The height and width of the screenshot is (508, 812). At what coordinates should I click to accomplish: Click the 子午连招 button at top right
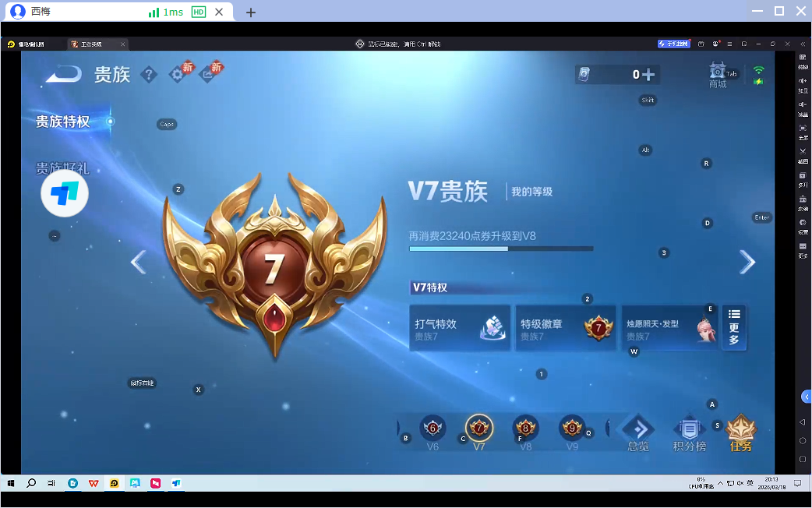673,44
